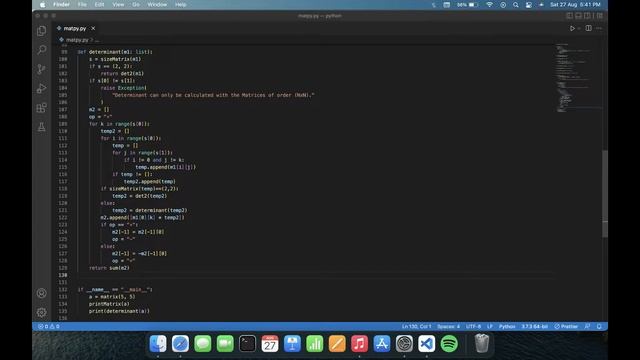Open Visual Studio Code from the Dock
This screenshot has height=360, width=640.
(427, 344)
